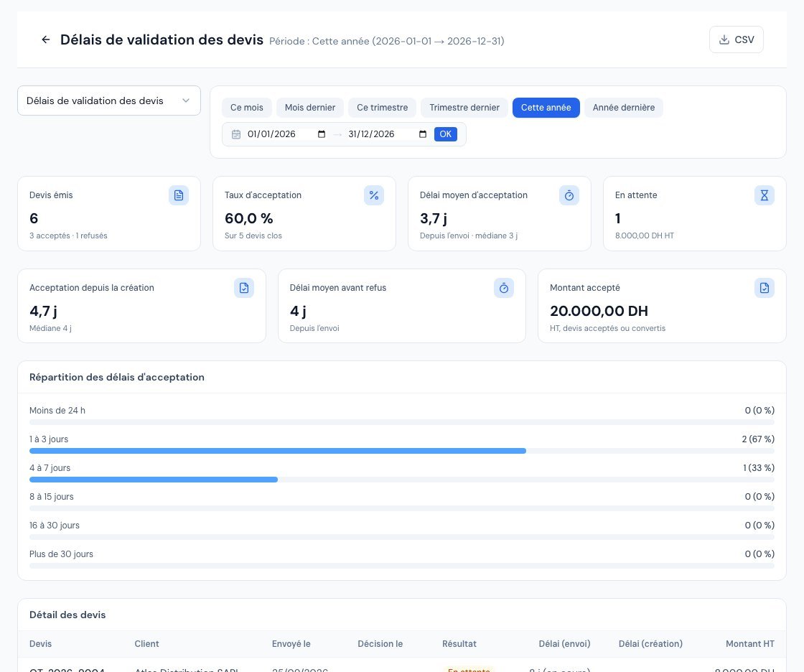This screenshot has width=804, height=672.
Task: Click the 3,7 j average delay value
Action: coord(434,218)
